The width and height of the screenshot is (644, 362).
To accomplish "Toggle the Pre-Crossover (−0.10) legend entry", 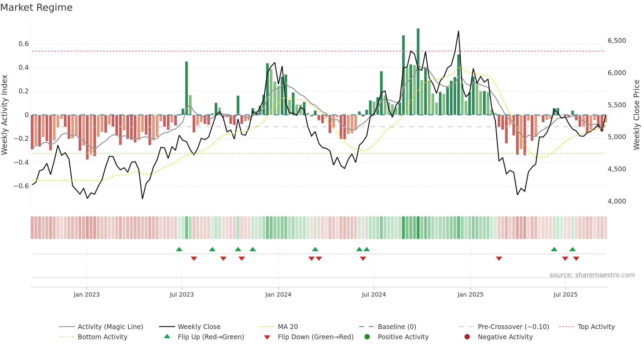I will point(504,327).
